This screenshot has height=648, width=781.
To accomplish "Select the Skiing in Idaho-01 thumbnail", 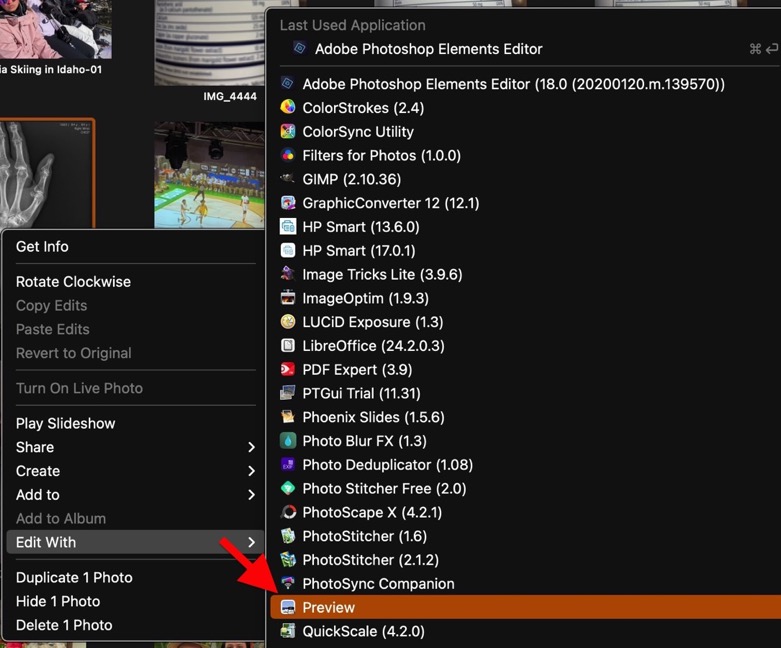I will [55, 29].
